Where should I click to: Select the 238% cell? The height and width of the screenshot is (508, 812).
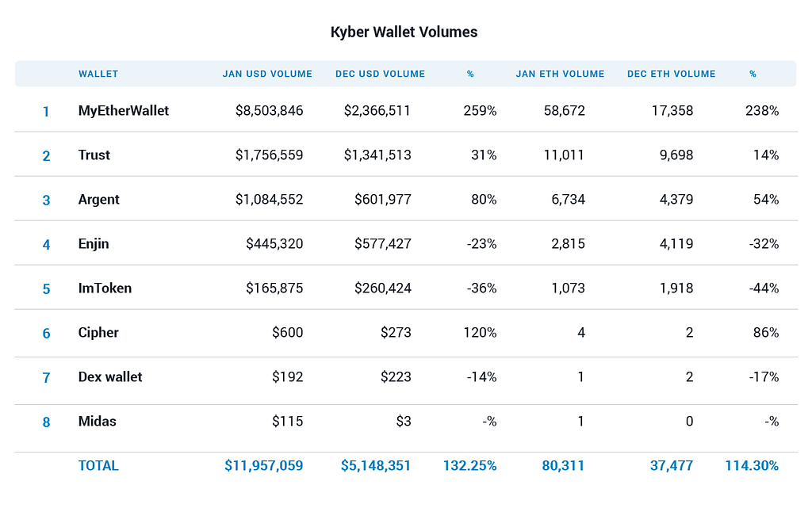[762, 111]
